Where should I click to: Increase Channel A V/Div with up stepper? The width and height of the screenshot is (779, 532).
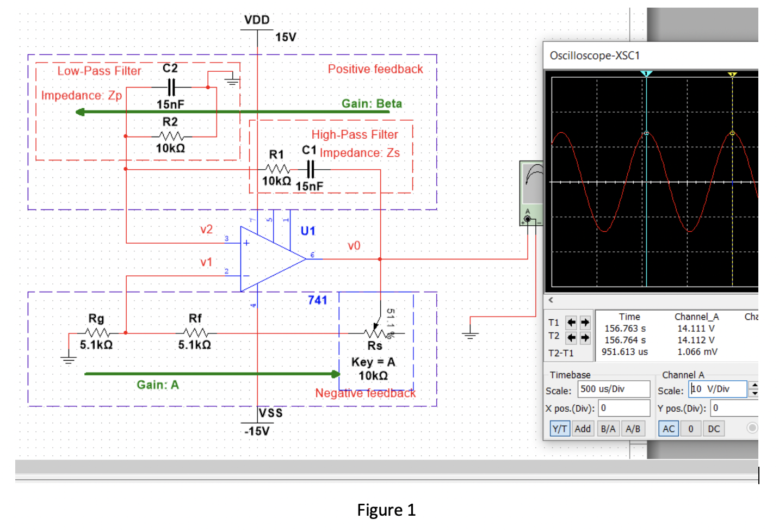tap(755, 386)
